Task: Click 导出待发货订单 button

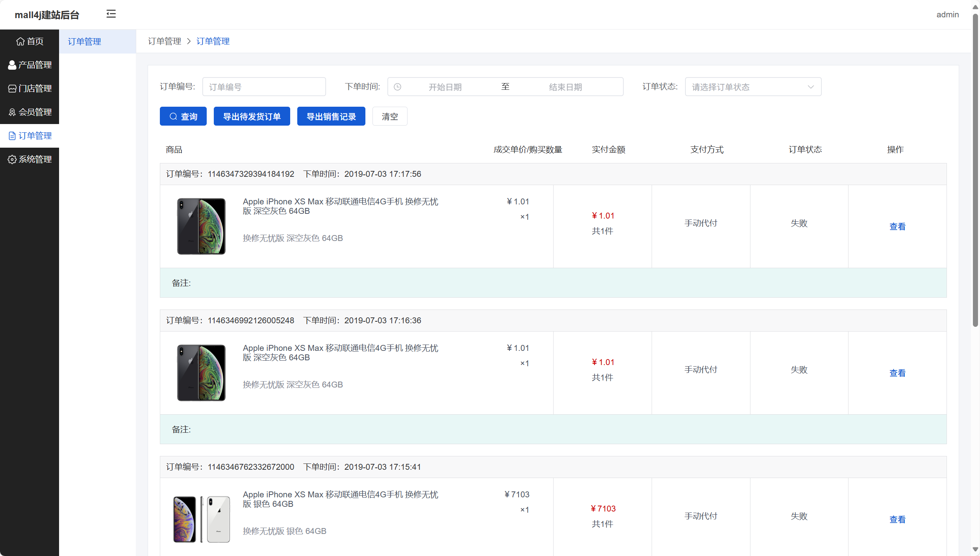Action: point(252,117)
